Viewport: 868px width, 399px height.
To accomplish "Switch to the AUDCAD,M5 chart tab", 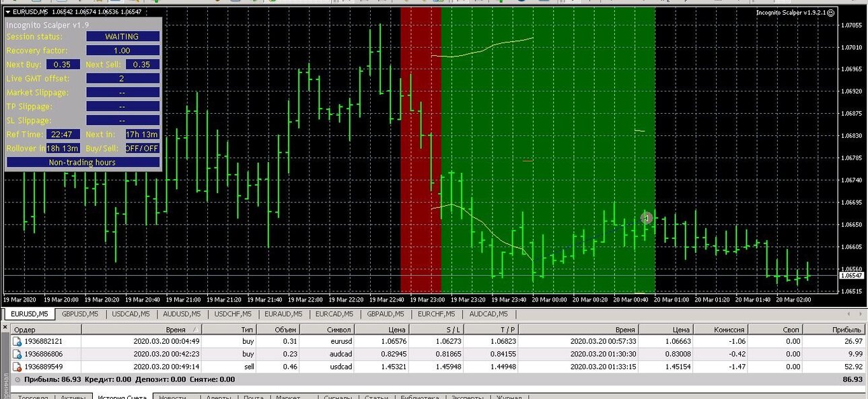I will [488, 314].
